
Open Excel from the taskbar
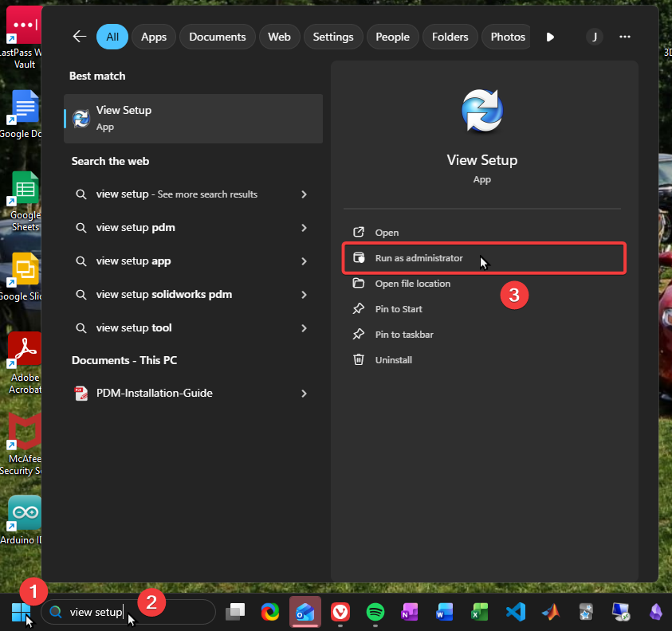pos(480,612)
